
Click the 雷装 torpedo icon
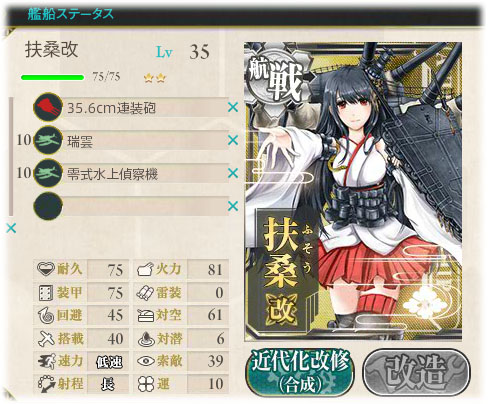point(145,293)
